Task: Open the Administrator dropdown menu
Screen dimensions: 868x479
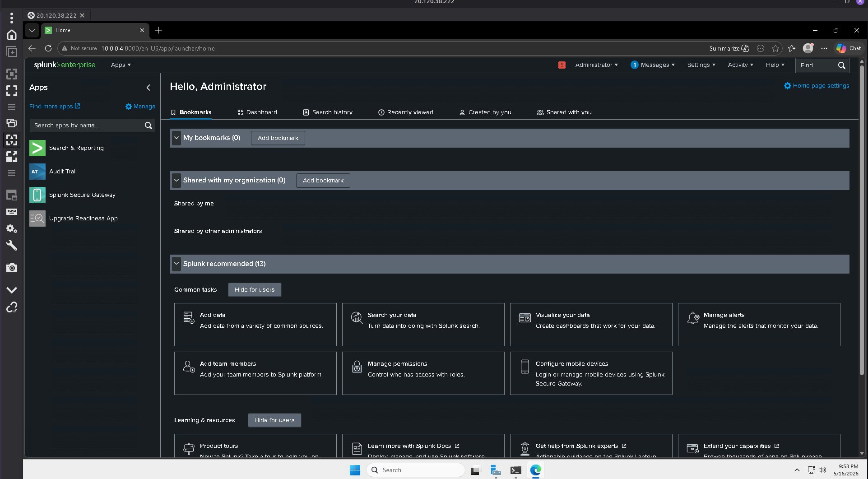Action: [x=596, y=65]
